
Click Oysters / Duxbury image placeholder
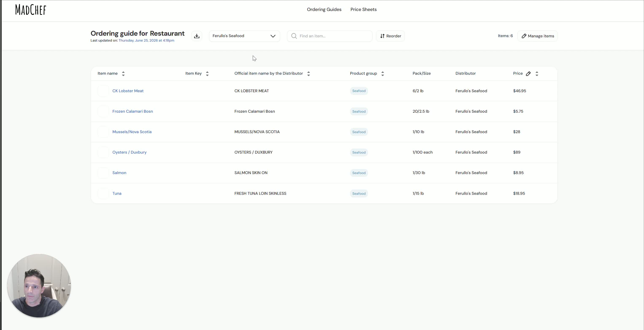[103, 153]
